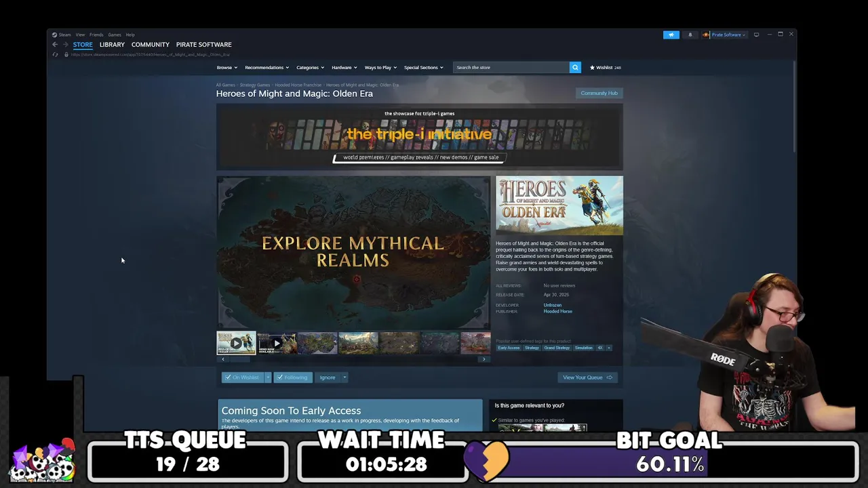
Task: Open the Recommendations dropdown
Action: tap(267, 67)
